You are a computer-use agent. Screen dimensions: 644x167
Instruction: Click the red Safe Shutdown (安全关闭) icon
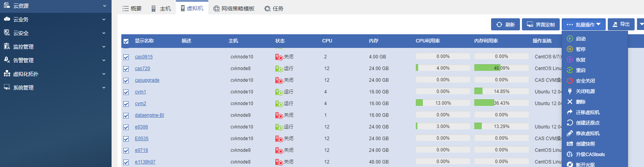click(570, 81)
